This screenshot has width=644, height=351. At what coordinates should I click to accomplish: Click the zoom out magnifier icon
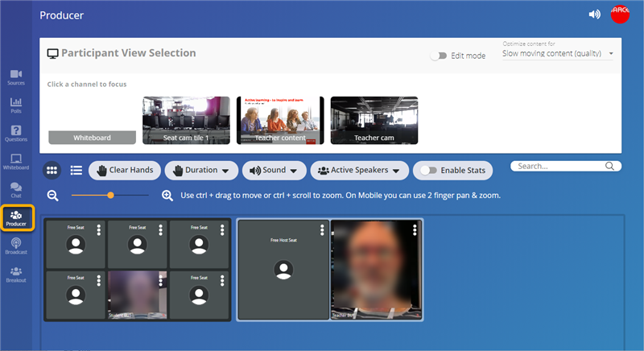[52, 196]
